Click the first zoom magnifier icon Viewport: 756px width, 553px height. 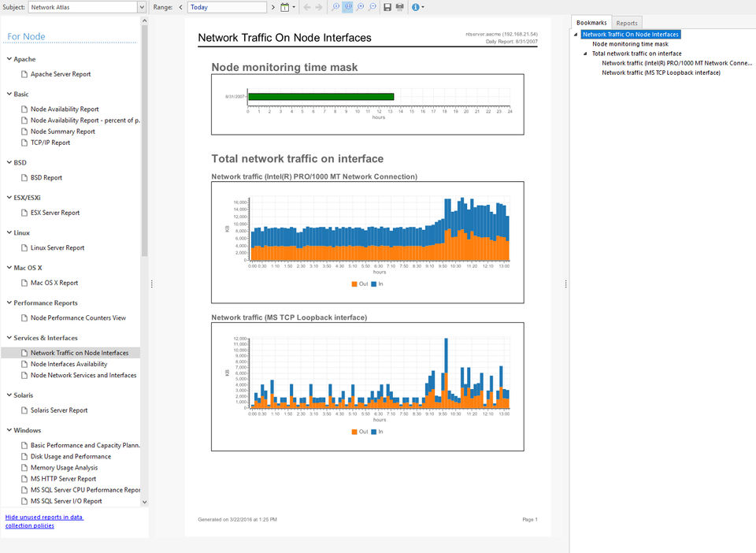coord(335,7)
